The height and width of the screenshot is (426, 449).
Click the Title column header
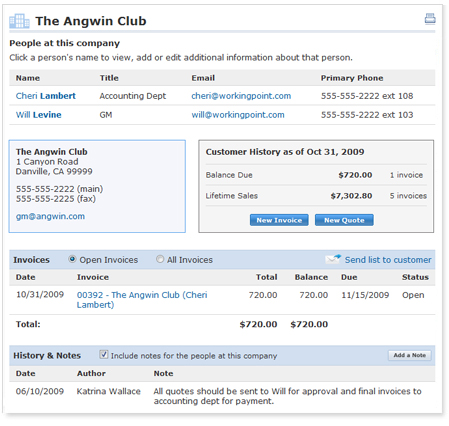pyautogui.click(x=109, y=78)
